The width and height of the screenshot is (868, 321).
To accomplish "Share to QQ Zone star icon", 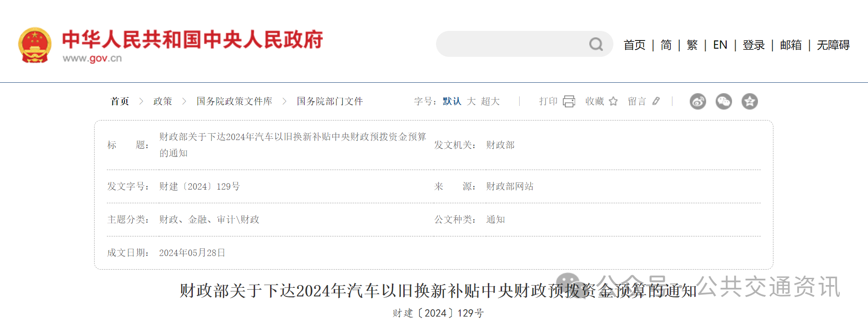I will point(749,101).
